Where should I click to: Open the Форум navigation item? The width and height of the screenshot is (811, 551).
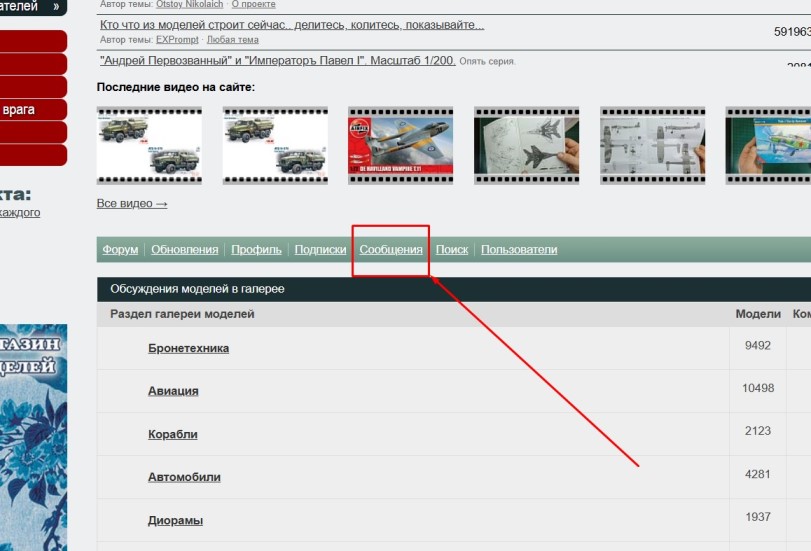(120, 250)
